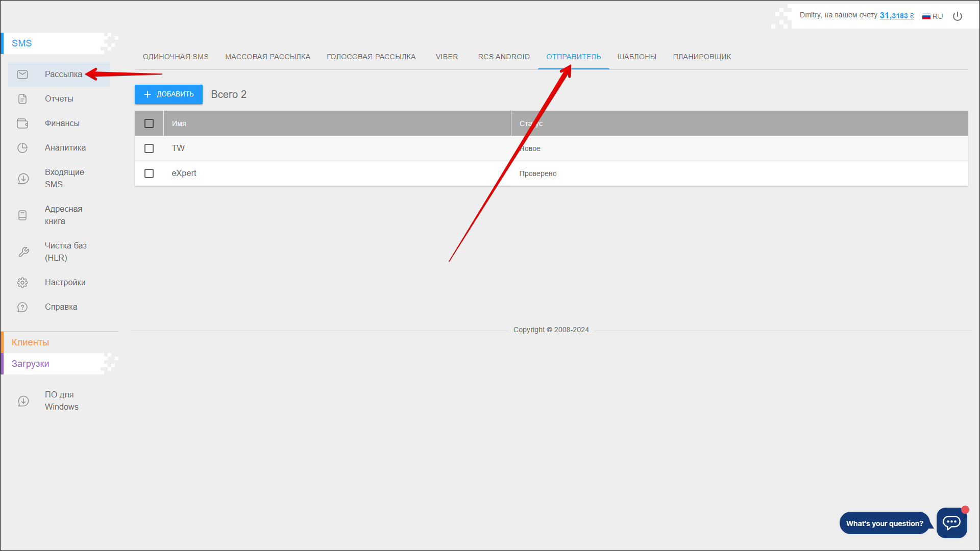Click the download icon for ПО для Windows
Viewport: 980px width, 551px height.
[23, 401]
